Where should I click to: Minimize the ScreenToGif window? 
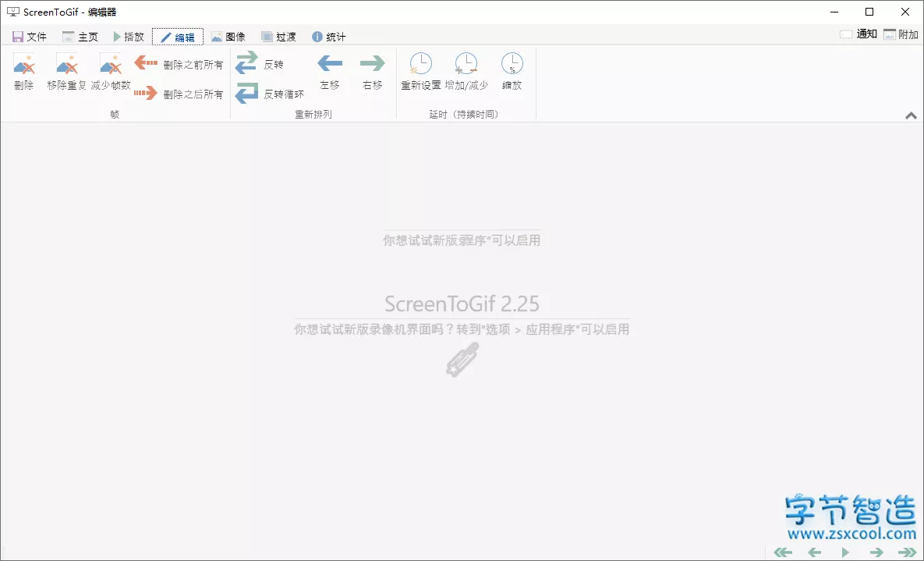(834, 12)
